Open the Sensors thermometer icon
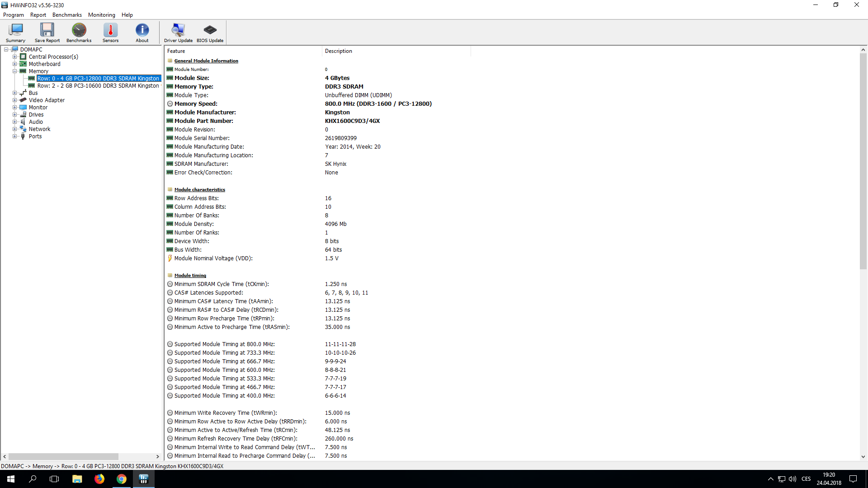This screenshot has height=488, width=868. pyautogui.click(x=110, y=32)
